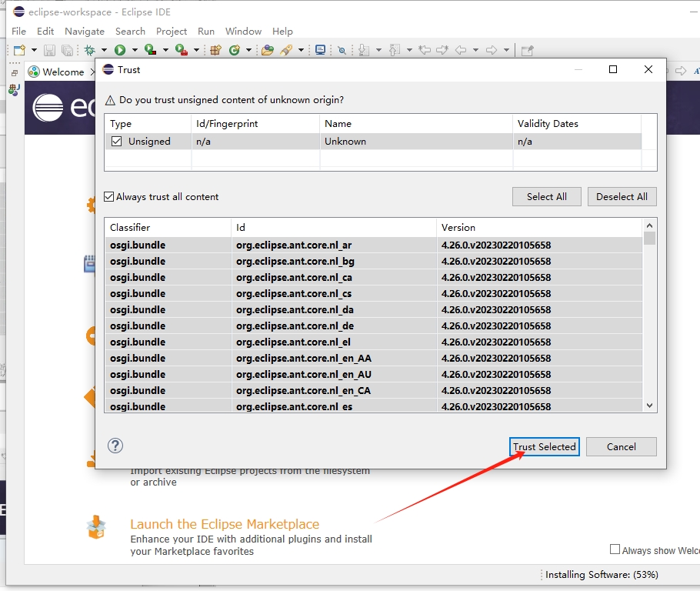The image size is (700, 591).
Task: Click the Coverage launch icon
Action: 151,50
